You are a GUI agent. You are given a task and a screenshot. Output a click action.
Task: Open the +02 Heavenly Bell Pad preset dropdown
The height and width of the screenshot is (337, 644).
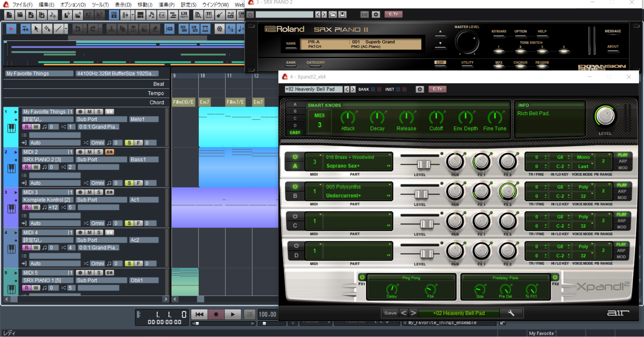click(313, 89)
